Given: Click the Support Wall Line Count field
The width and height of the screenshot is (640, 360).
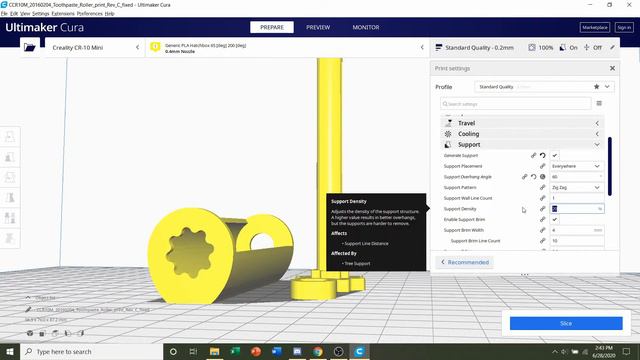Looking at the screenshot, I should (x=577, y=198).
